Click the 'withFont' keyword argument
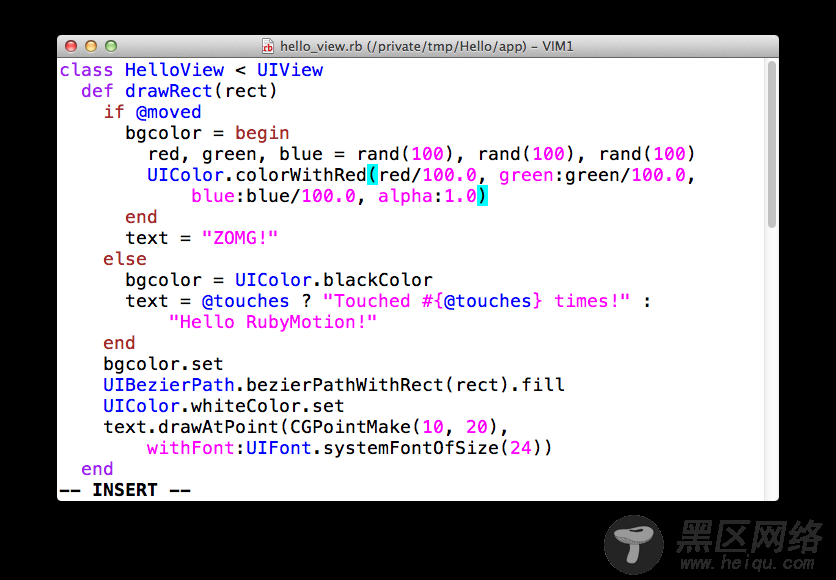Screen dimensions: 836x580 (190, 448)
